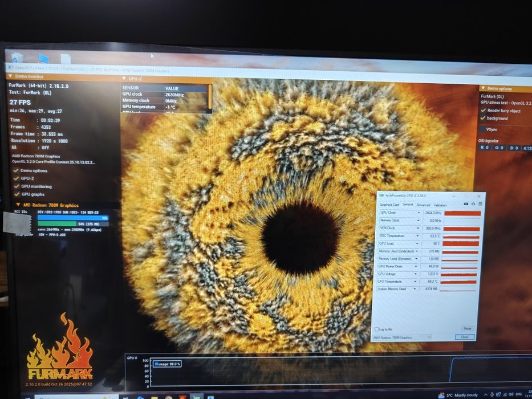The width and height of the screenshot is (532, 399).
Task: Open Memory Clock sensor dropdown
Action: (x=419, y=221)
